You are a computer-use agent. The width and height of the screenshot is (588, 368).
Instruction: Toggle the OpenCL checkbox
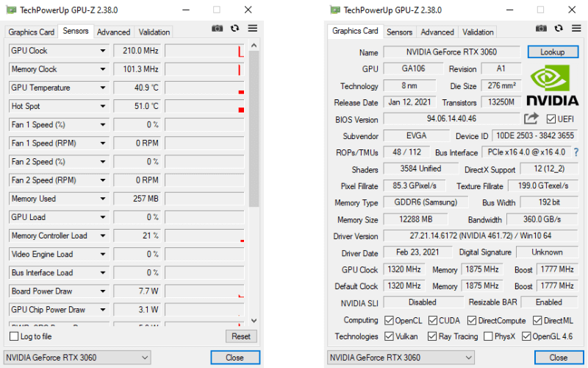tap(389, 320)
